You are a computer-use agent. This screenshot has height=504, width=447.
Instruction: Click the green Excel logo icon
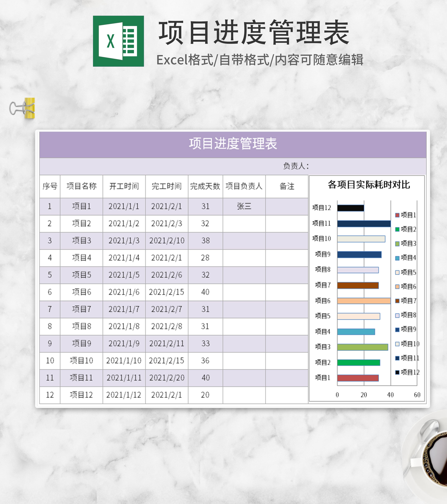click(118, 41)
